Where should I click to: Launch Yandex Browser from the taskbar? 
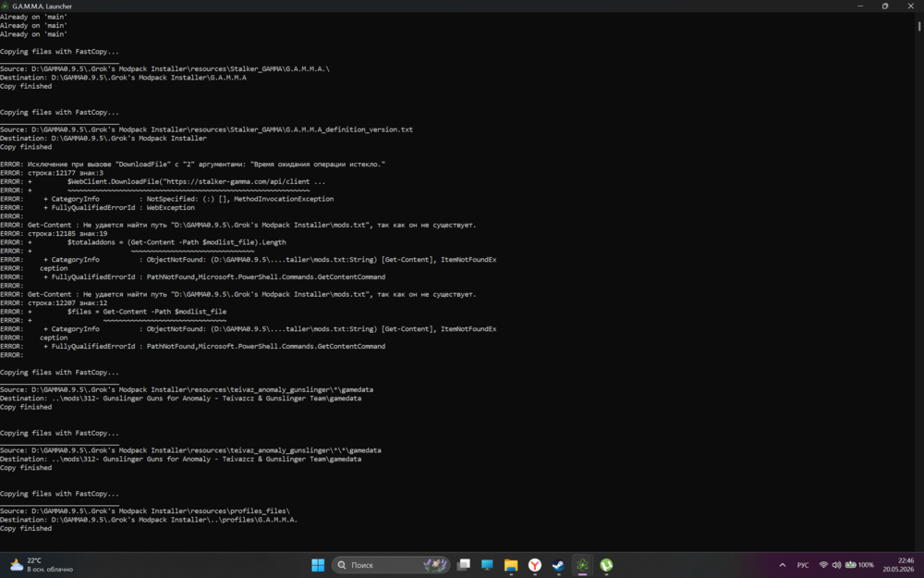534,565
